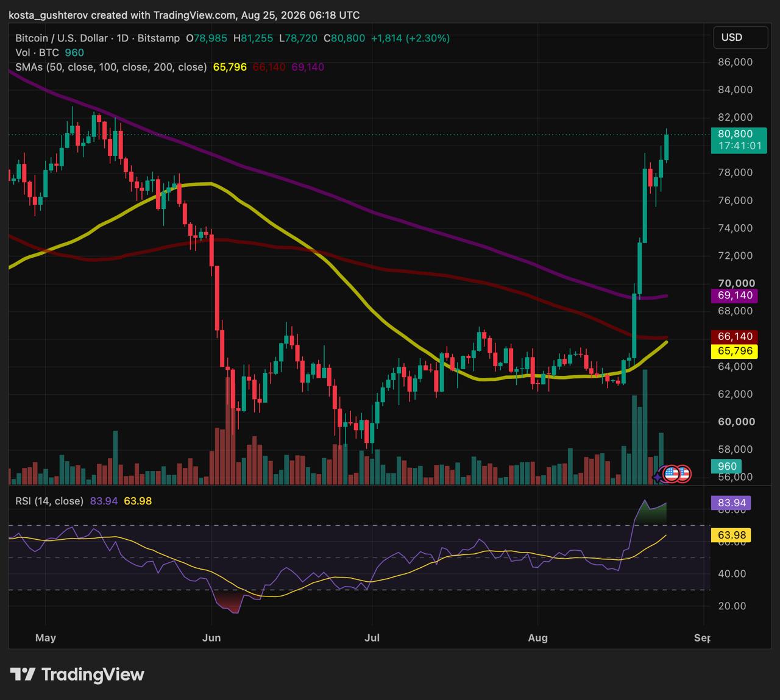
Task: Click the Jun label on time axis
Action: click(211, 638)
